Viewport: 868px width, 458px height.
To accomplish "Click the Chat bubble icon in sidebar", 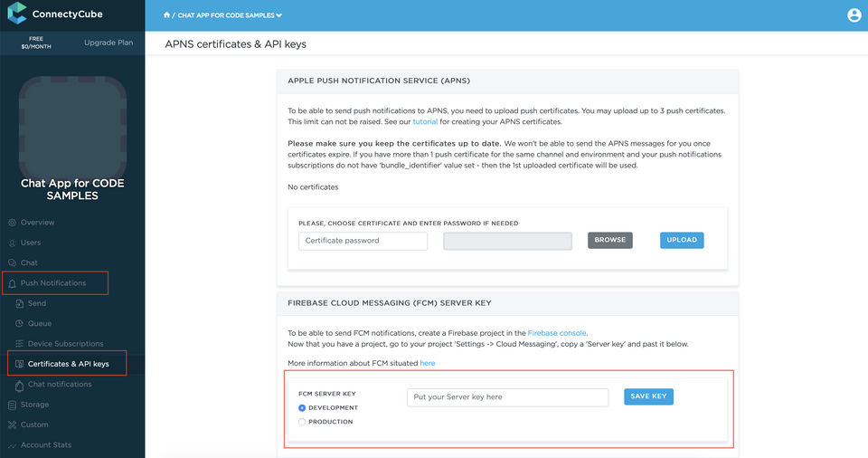I will pos(12,262).
